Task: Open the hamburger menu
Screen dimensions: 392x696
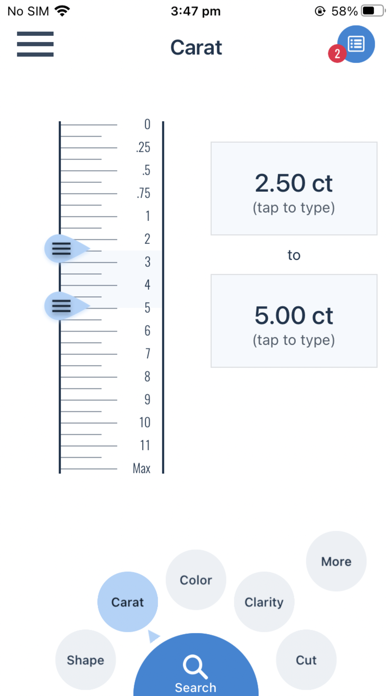Action: tap(35, 44)
